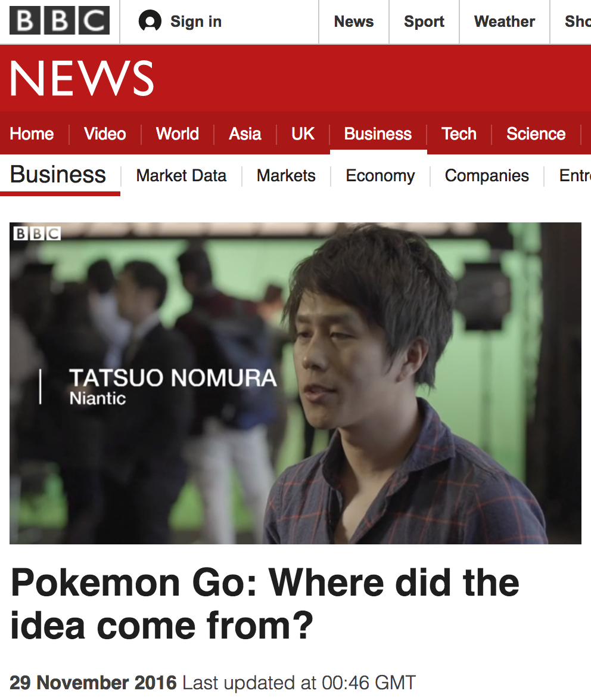
Task: Click the BBC logo in header
Action: point(60,20)
